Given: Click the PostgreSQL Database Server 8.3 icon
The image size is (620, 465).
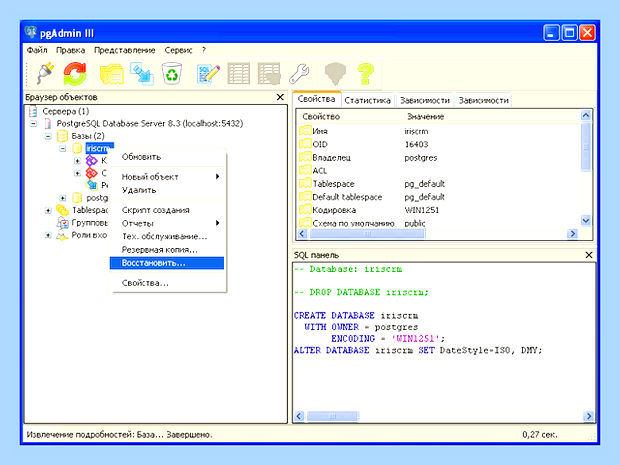Looking at the screenshot, I should [48, 124].
